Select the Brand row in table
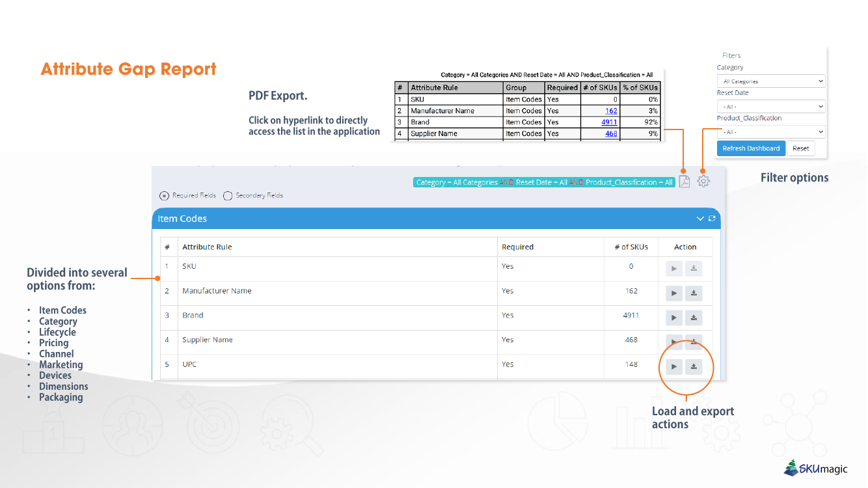868x488 pixels. click(x=437, y=318)
